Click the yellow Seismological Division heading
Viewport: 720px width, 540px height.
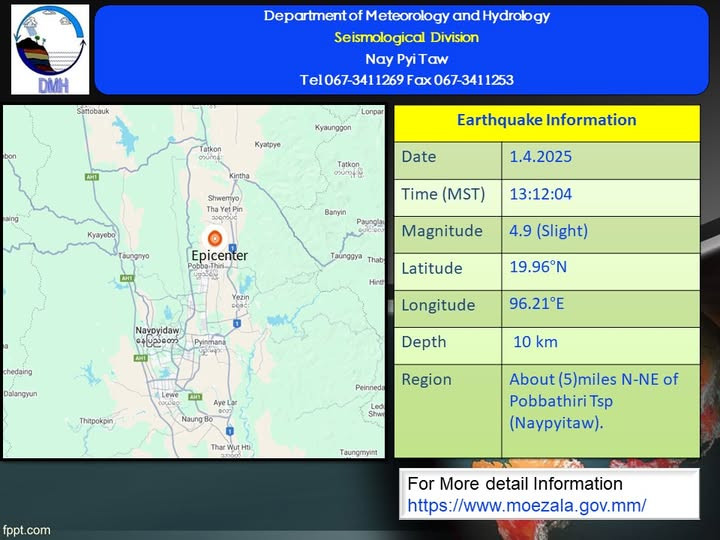[x=406, y=37]
